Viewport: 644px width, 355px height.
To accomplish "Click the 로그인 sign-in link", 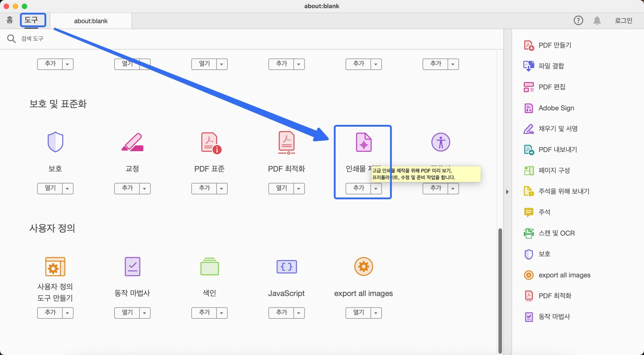I will click(623, 20).
